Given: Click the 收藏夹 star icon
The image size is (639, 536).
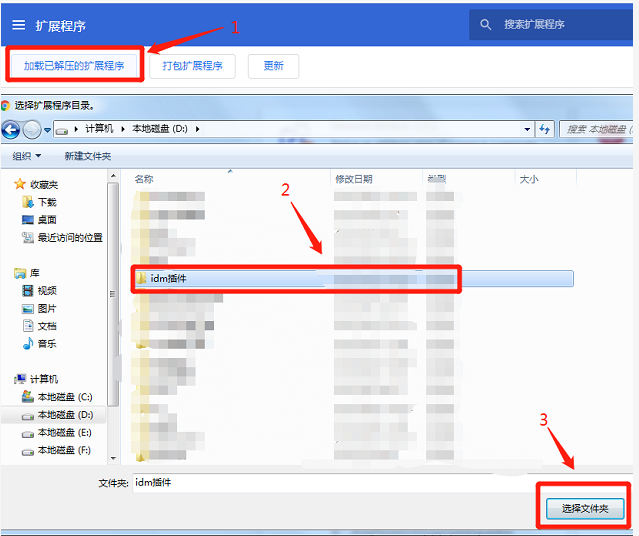Looking at the screenshot, I should click(20, 184).
